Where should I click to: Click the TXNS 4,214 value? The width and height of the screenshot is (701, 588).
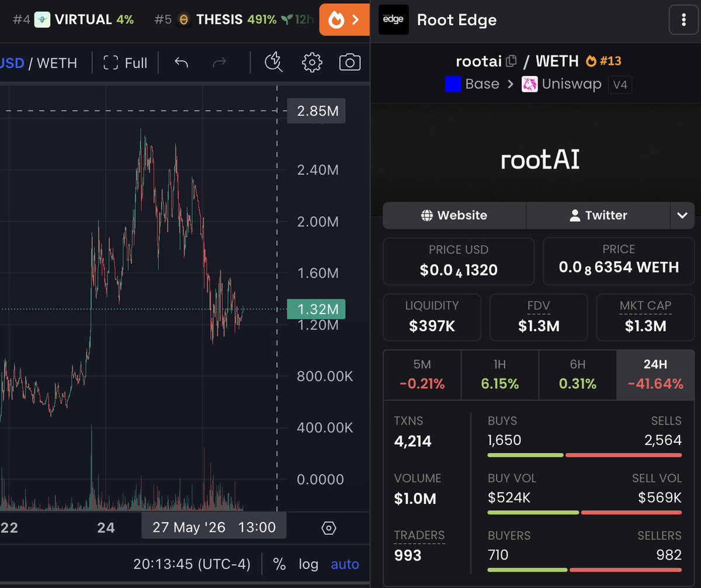(413, 441)
